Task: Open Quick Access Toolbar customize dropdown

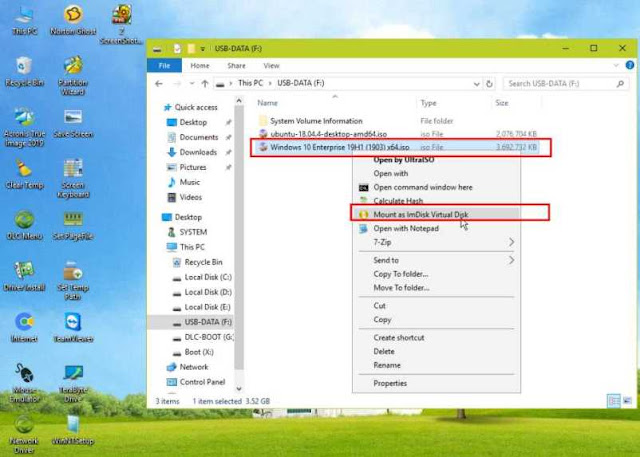Action: click(202, 49)
